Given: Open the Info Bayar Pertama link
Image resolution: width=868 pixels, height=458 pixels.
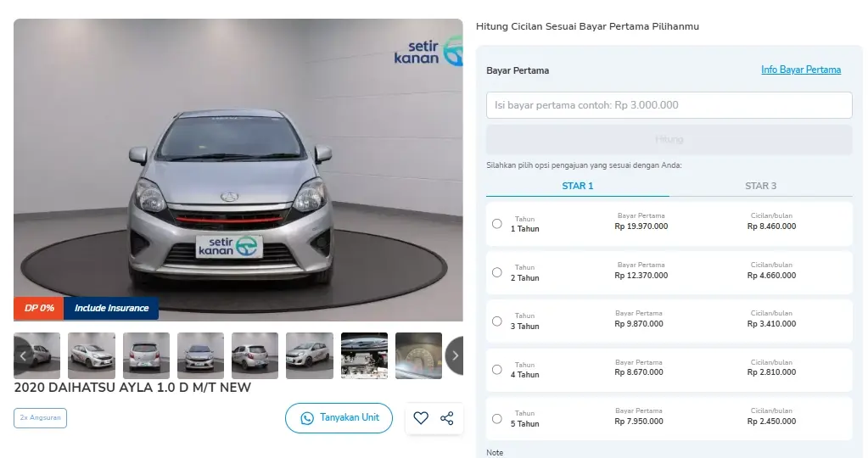Looking at the screenshot, I should tap(800, 70).
